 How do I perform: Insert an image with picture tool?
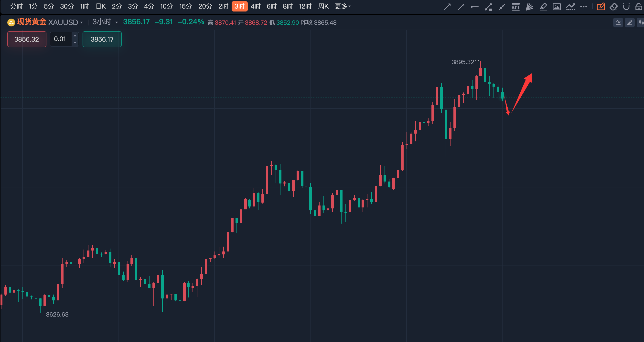coord(557,7)
